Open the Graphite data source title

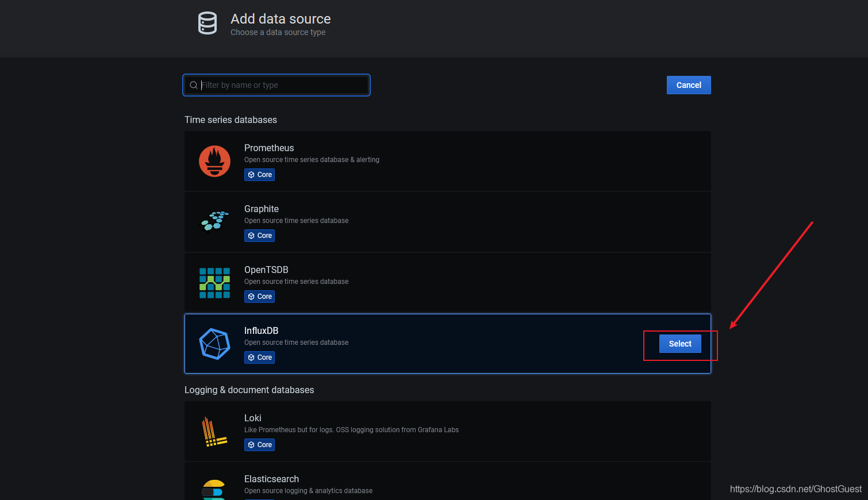262,209
